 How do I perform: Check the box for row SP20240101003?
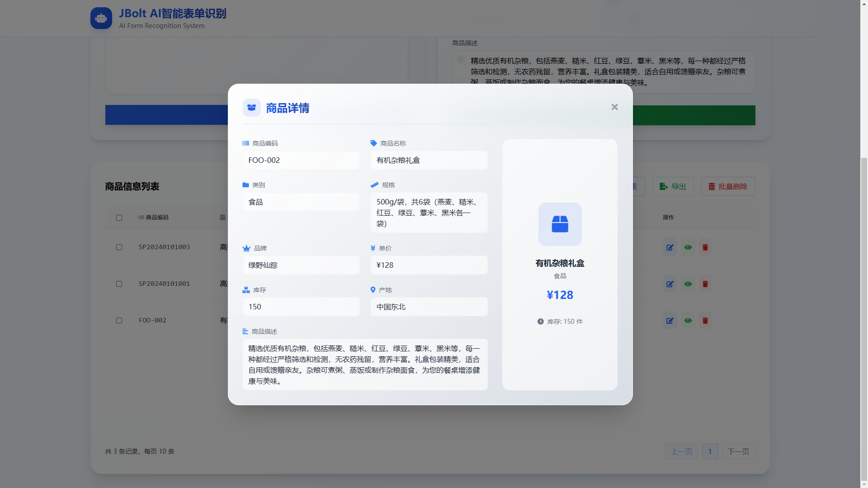119,247
